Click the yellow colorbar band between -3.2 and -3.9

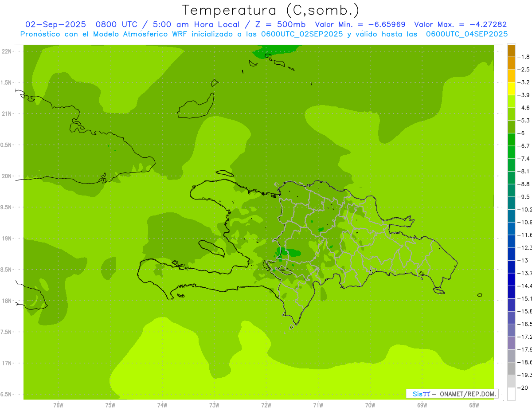click(x=511, y=89)
